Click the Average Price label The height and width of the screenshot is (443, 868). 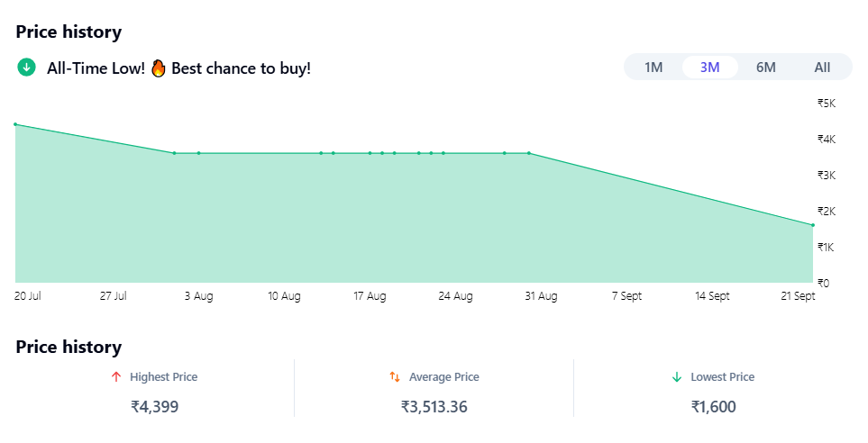click(443, 377)
